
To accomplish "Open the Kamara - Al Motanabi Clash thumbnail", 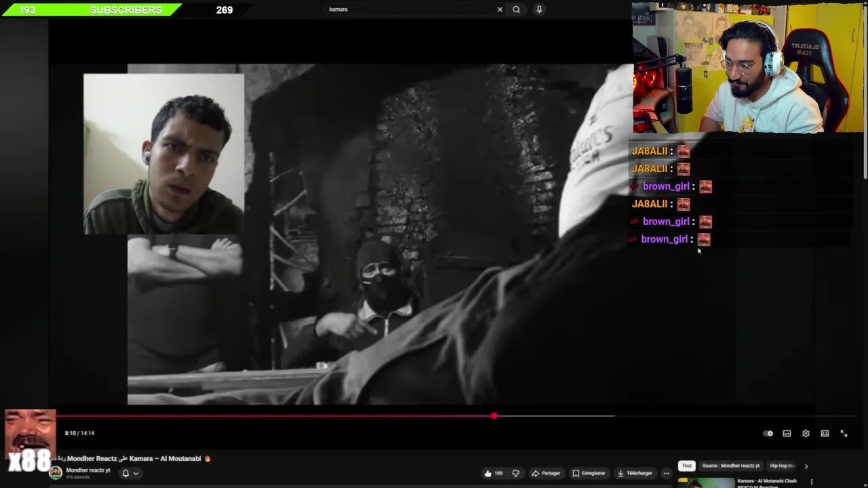I will click(706, 483).
